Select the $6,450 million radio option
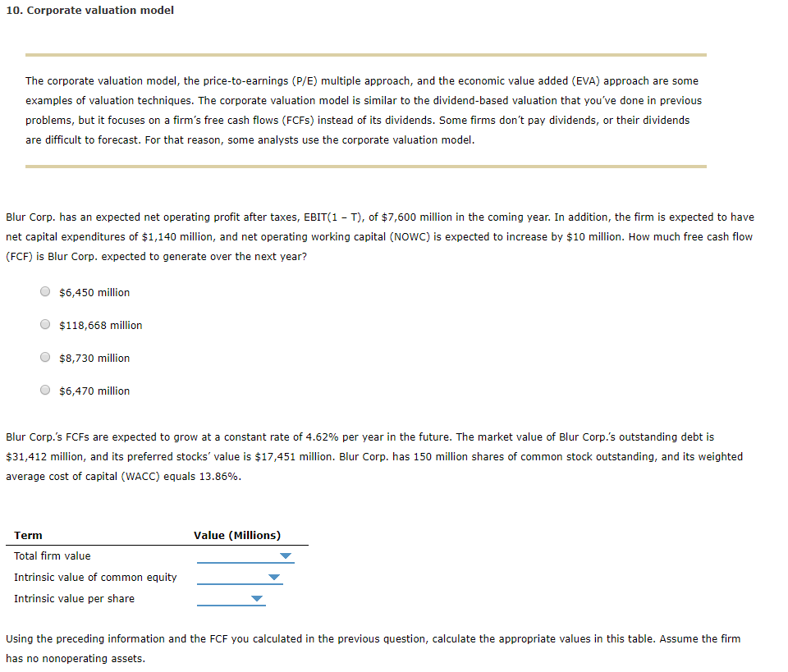 pos(45,292)
